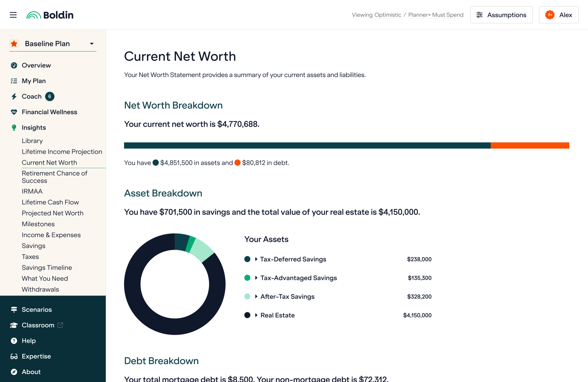Open Lifetime Cash Flow page
588x382 pixels.
(50, 202)
